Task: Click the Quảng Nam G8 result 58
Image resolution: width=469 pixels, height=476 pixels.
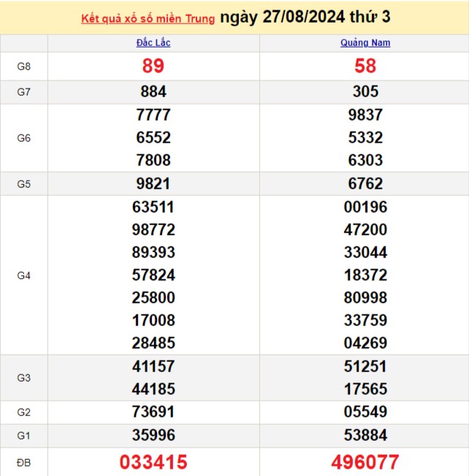Action: click(365, 66)
